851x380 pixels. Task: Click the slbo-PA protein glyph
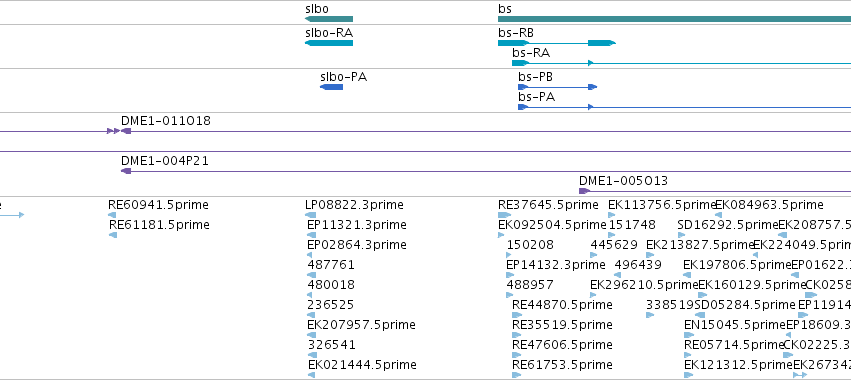(x=332, y=87)
